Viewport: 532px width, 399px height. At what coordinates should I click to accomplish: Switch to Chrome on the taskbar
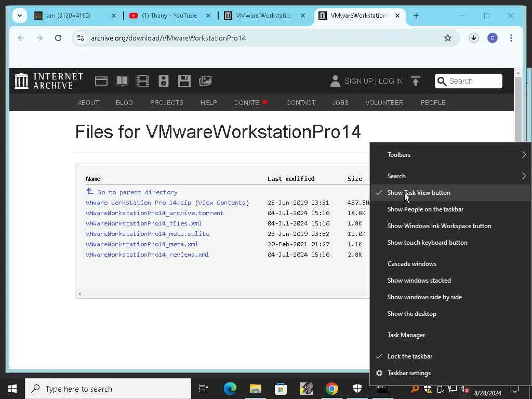click(x=332, y=389)
